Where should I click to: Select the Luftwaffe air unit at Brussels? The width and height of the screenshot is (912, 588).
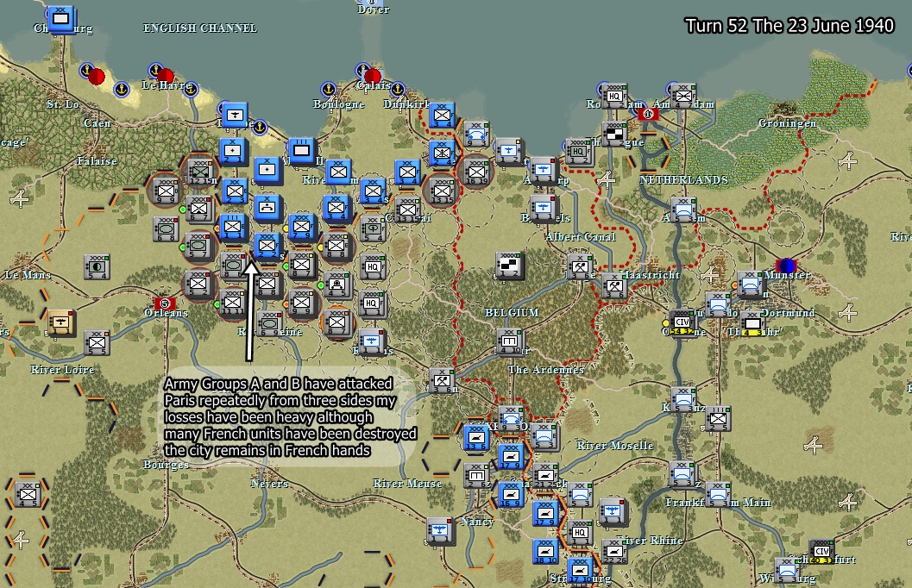coord(544,209)
